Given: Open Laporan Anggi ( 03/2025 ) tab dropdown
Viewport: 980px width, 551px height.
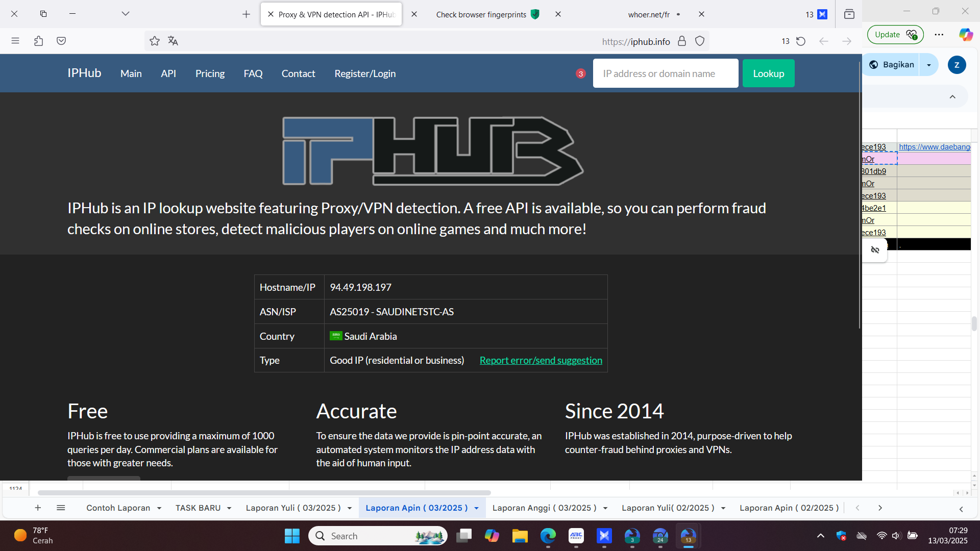Looking at the screenshot, I should point(605,508).
